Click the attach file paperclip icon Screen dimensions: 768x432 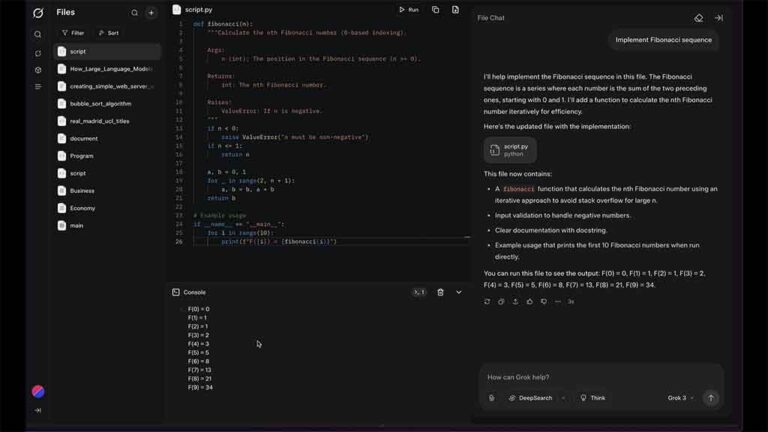(492, 398)
